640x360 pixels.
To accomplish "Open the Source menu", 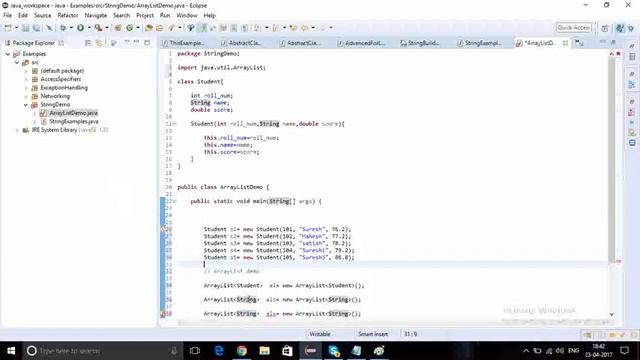I will pos(42,16).
